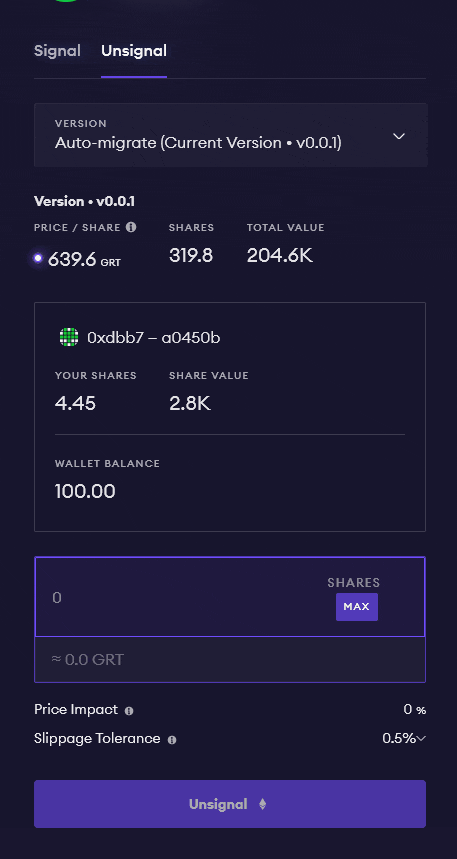
Task: Click the Slippage Tolerance info icon
Action: coord(172,740)
